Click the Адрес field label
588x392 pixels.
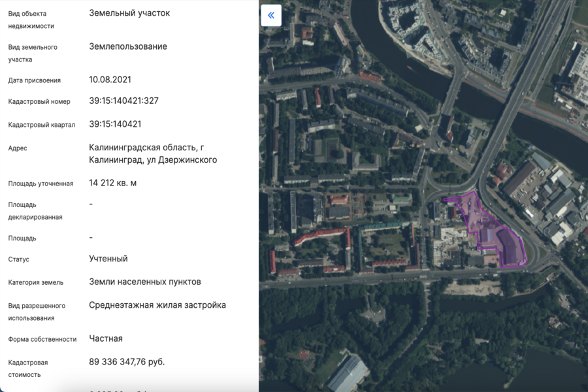(18, 148)
